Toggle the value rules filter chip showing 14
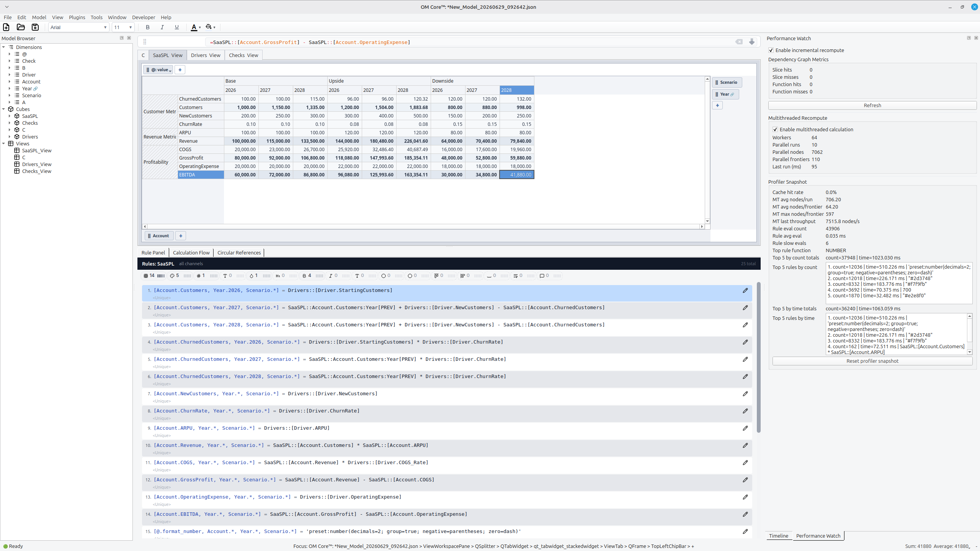Image resolution: width=980 pixels, height=551 pixels. [154, 275]
